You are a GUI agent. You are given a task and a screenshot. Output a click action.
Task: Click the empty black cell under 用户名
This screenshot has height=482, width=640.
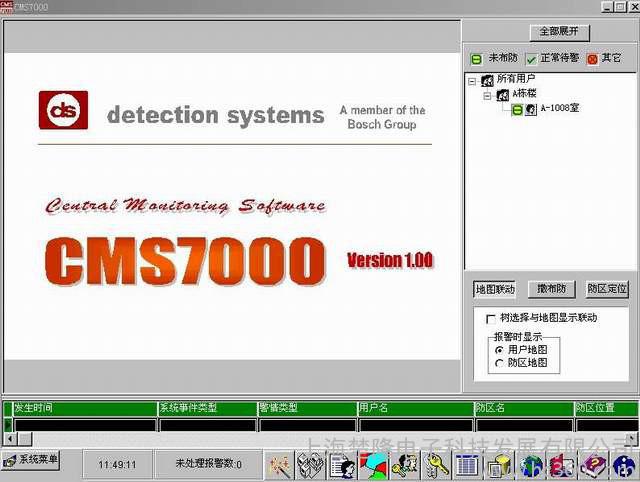[x=416, y=425]
